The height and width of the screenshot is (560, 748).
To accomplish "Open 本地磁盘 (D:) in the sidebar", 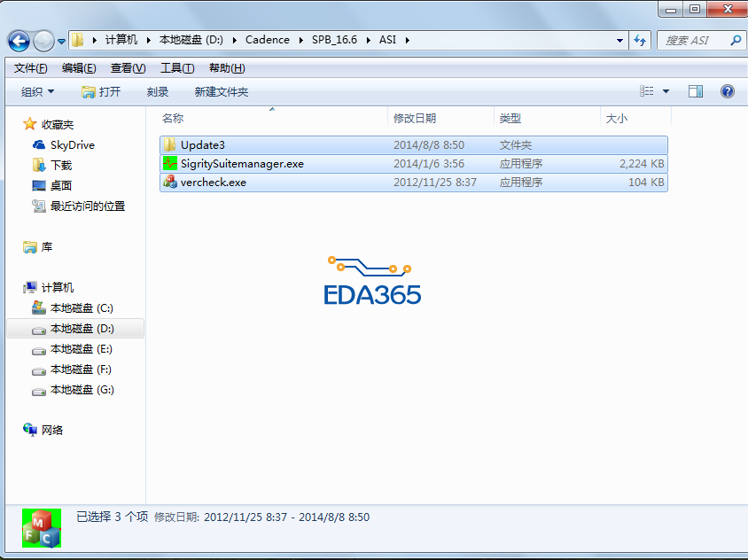I will 82,329.
